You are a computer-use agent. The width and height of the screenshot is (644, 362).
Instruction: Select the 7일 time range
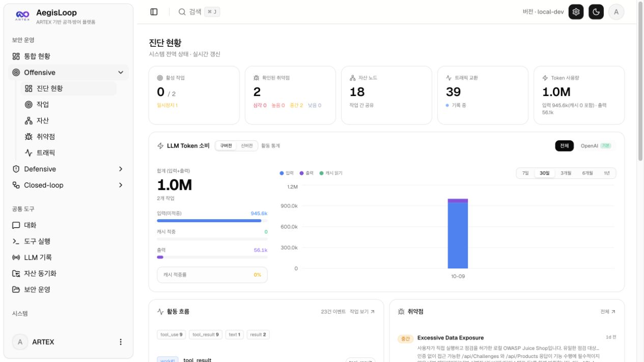[525, 173]
